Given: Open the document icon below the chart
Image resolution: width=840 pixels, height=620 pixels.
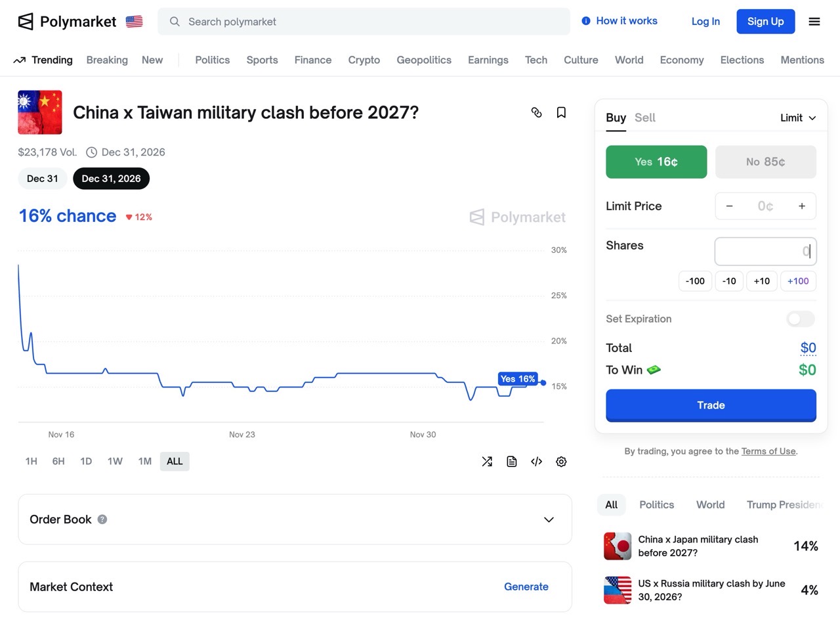Looking at the screenshot, I should (512, 462).
